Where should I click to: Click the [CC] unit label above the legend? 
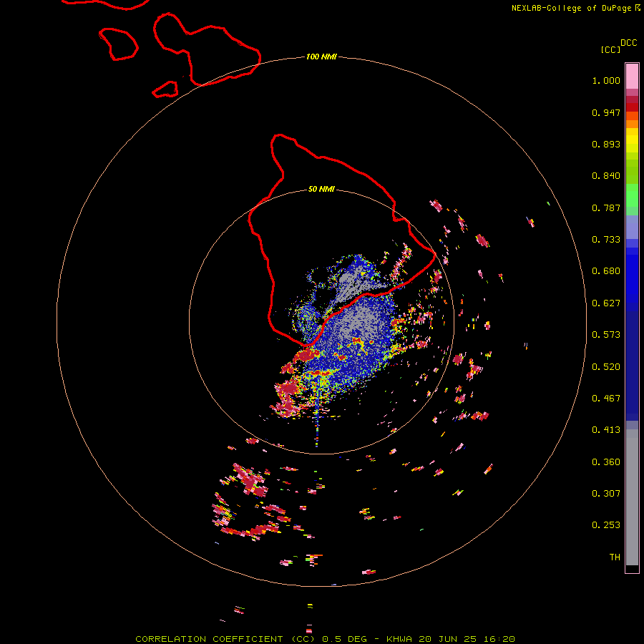coord(610,49)
